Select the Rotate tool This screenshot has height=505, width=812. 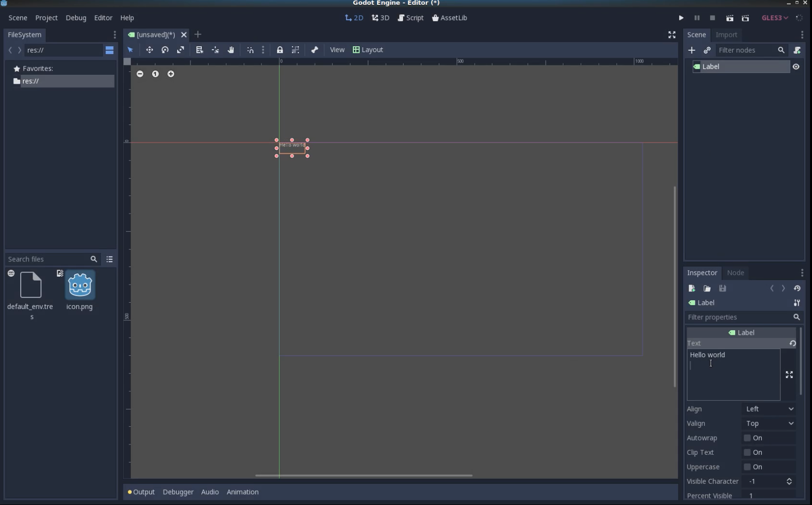point(165,50)
